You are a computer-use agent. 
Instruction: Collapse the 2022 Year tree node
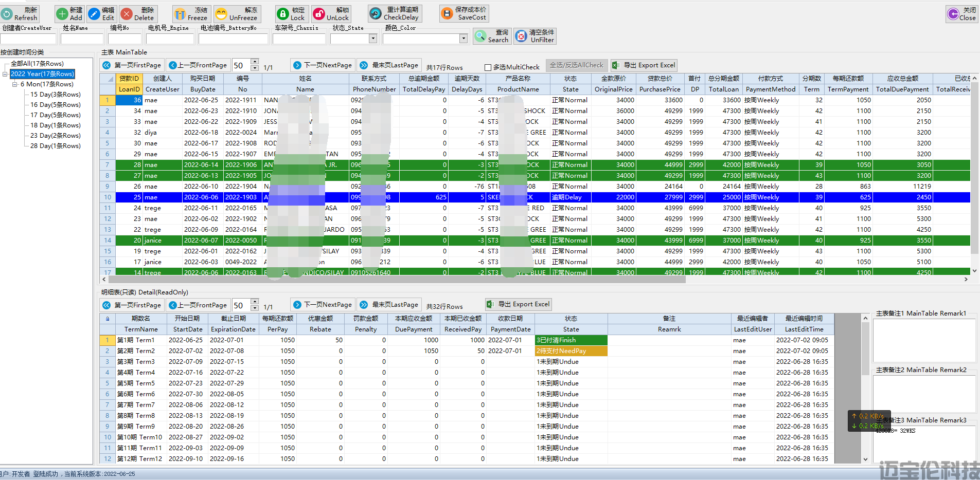click(5, 74)
